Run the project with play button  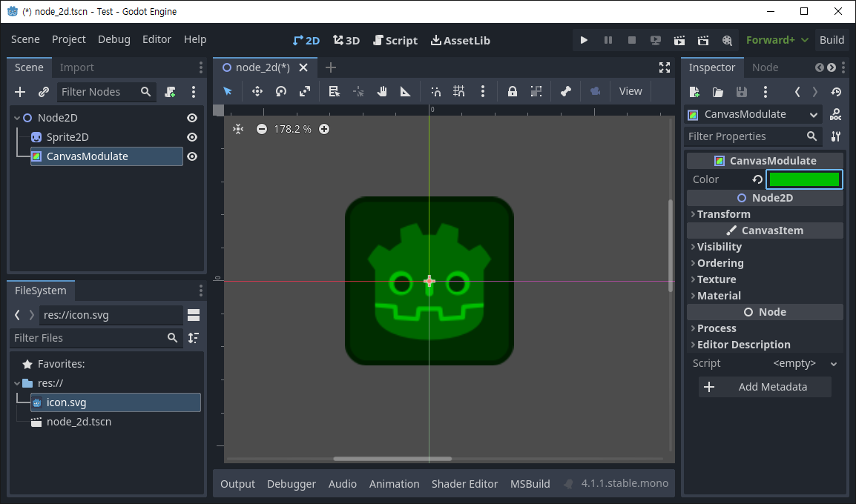pyautogui.click(x=584, y=40)
